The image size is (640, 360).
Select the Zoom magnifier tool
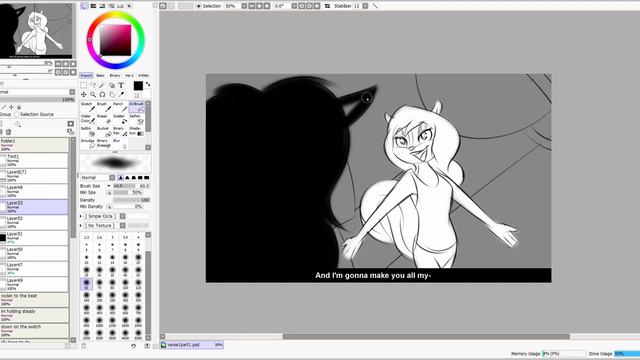coord(93,94)
